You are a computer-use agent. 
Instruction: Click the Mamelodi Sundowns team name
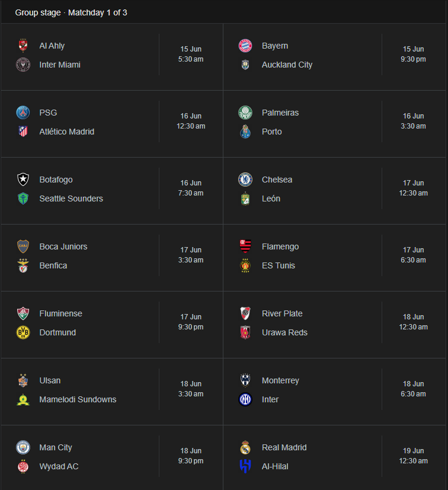click(x=78, y=399)
